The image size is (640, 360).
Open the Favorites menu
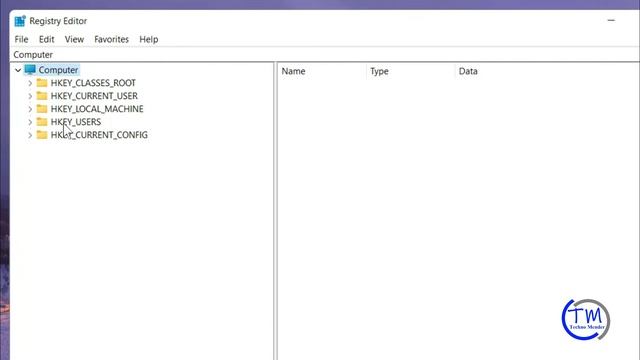click(111, 40)
